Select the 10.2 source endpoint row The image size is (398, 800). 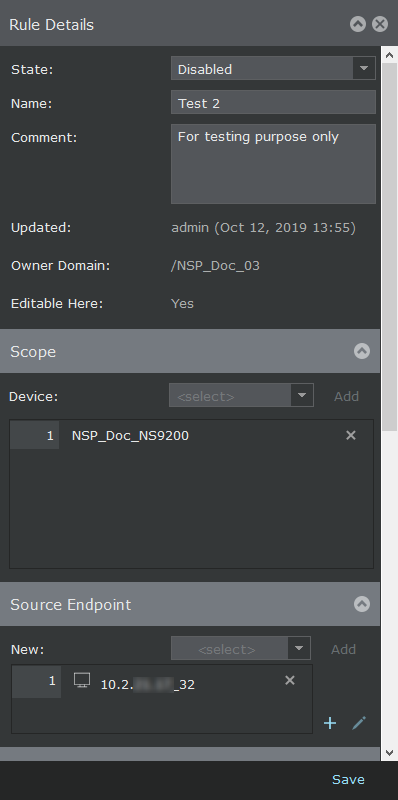pyautogui.click(x=162, y=682)
